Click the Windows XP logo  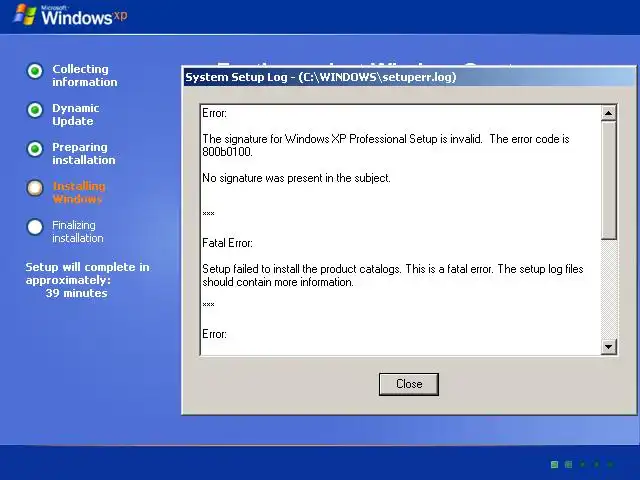(70, 15)
